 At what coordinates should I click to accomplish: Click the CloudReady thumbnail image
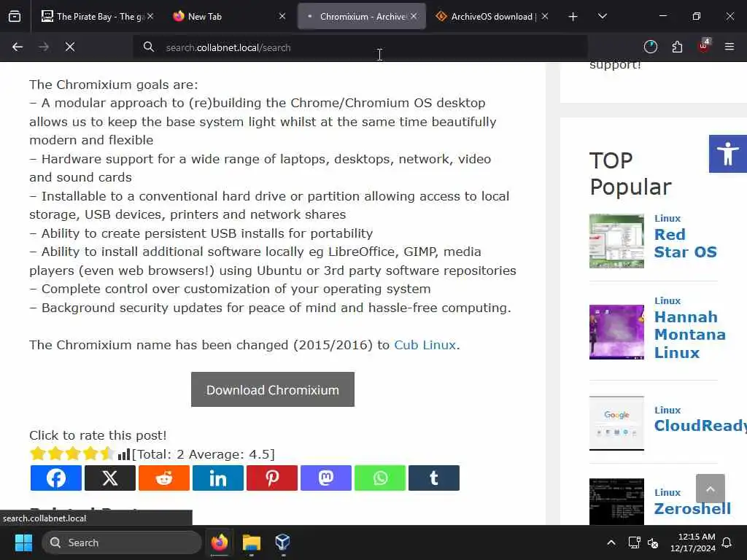(616, 423)
